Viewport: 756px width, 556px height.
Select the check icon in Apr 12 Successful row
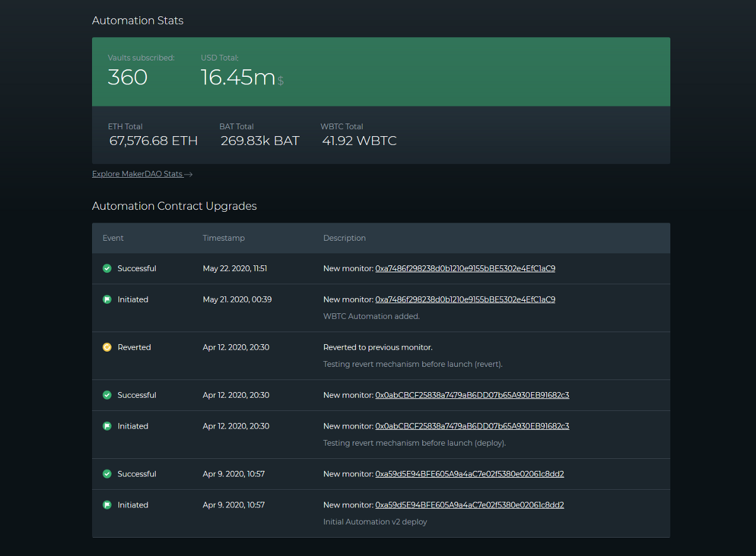107,395
